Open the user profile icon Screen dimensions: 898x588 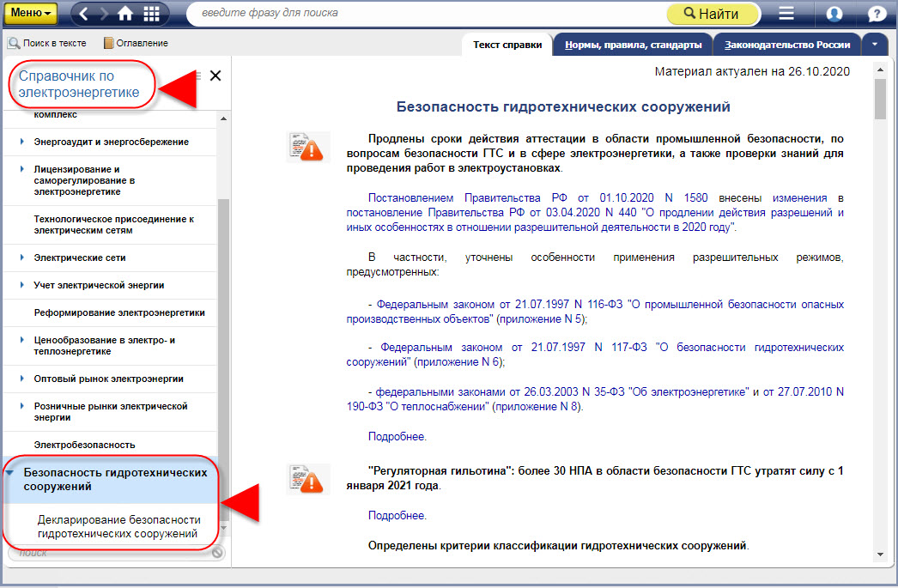point(834,14)
